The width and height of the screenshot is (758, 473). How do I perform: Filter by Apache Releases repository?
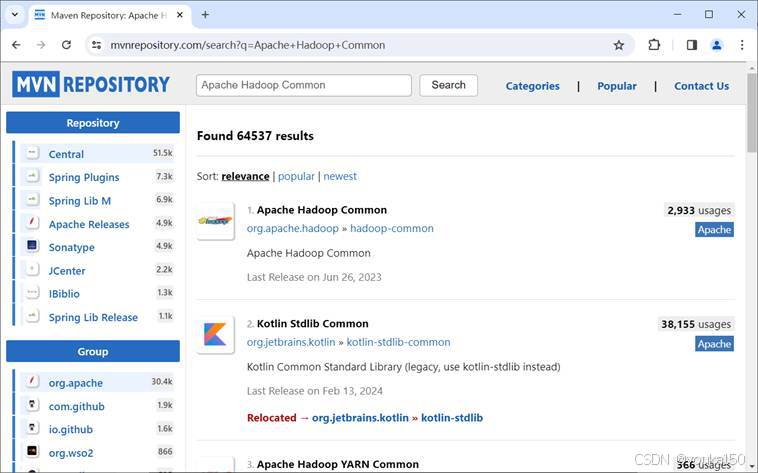point(89,224)
